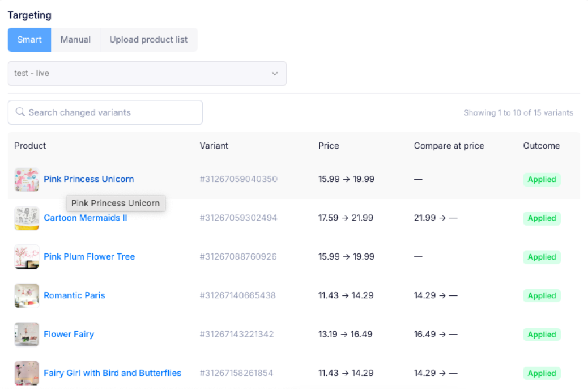Click Applied badge for Cartoon Mermaids II
Image resolution: width=588 pixels, height=389 pixels.
pos(542,218)
